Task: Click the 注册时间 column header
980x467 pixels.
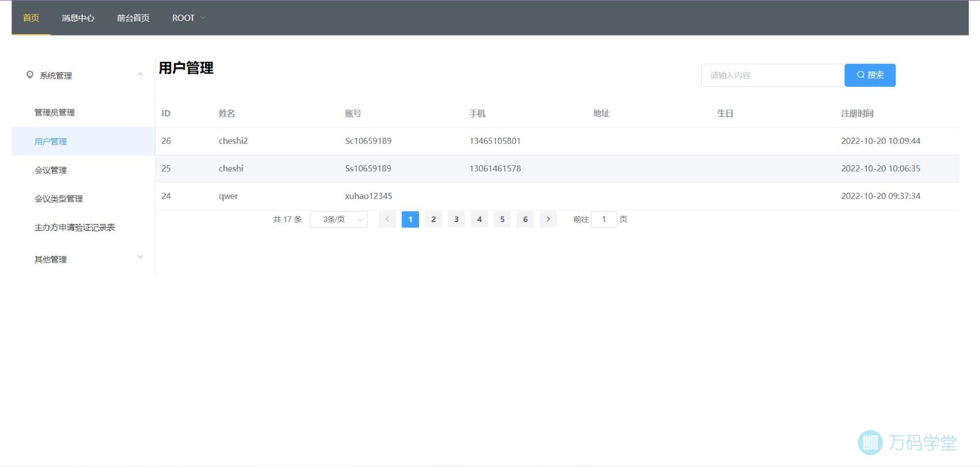Action: point(858,113)
